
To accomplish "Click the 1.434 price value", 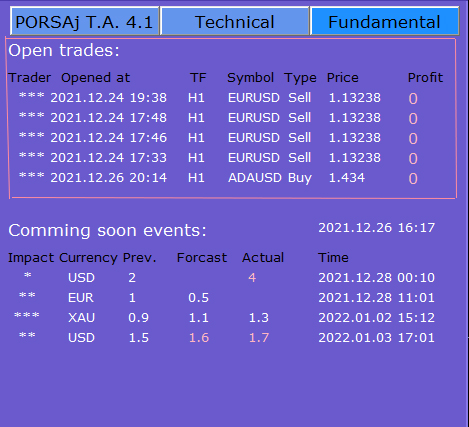I will pos(347,178).
